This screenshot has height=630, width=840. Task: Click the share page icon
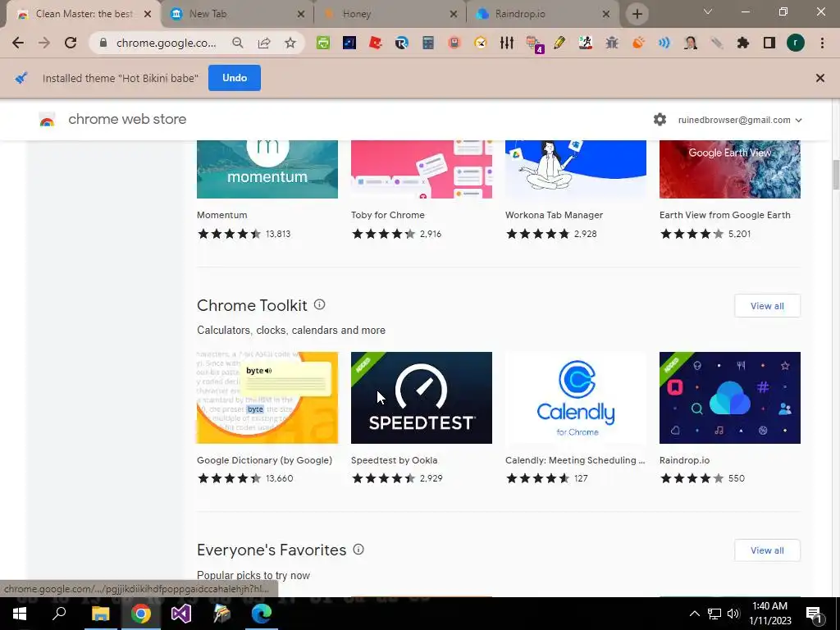click(x=264, y=43)
